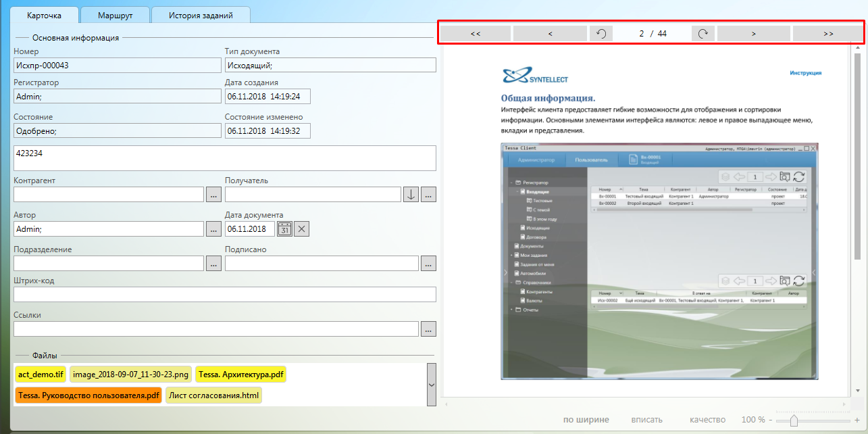Image resolution: width=868 pixels, height=434 pixels.
Task: Open calendar picker for Дата документа
Action: coord(284,229)
